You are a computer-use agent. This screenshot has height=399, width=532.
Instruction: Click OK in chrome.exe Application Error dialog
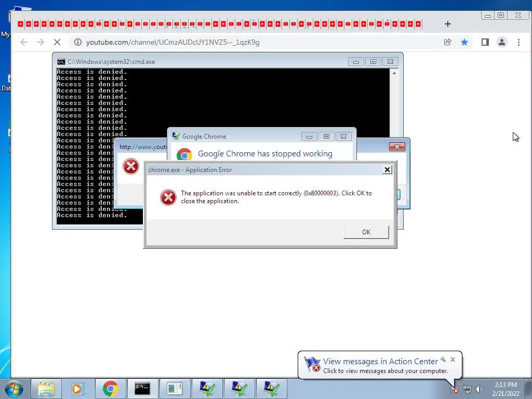point(366,232)
